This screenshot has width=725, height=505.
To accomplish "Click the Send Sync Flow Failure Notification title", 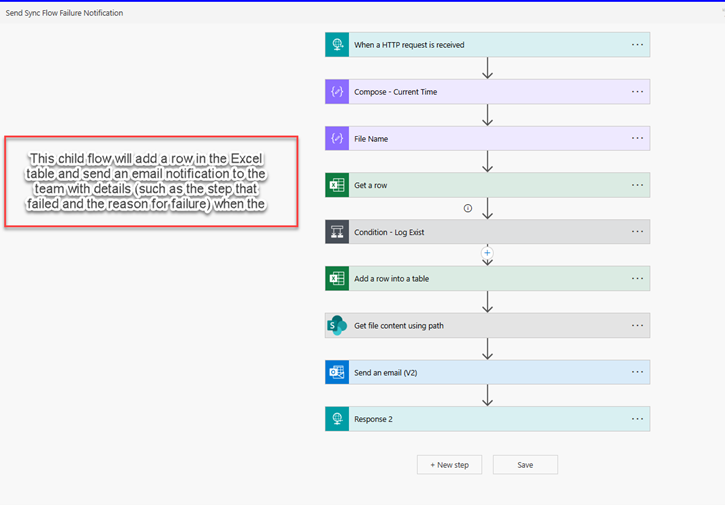I will (64, 13).
